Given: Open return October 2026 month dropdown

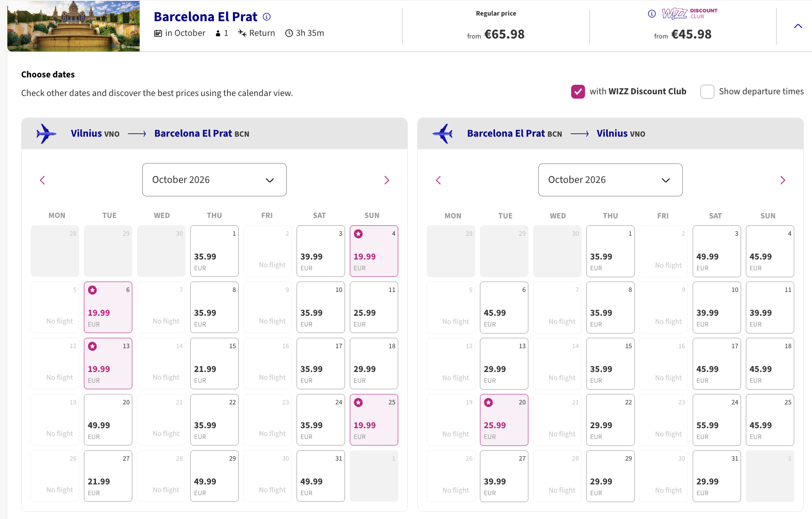Looking at the screenshot, I should (610, 180).
